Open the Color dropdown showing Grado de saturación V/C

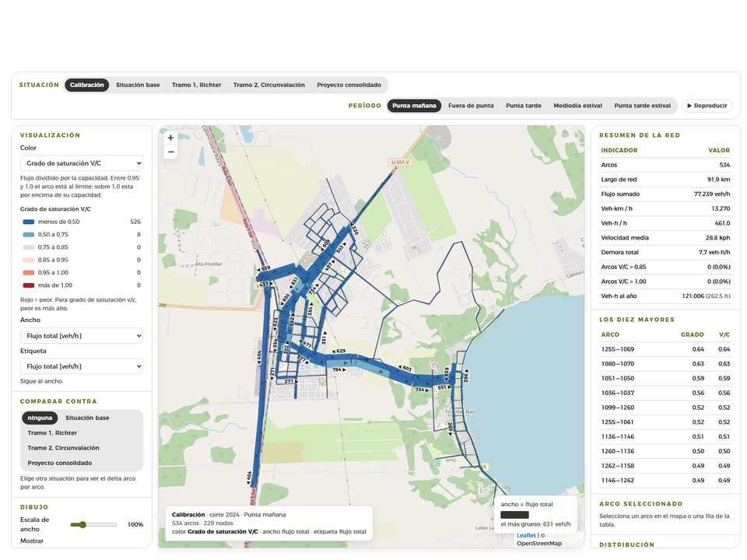click(x=82, y=163)
